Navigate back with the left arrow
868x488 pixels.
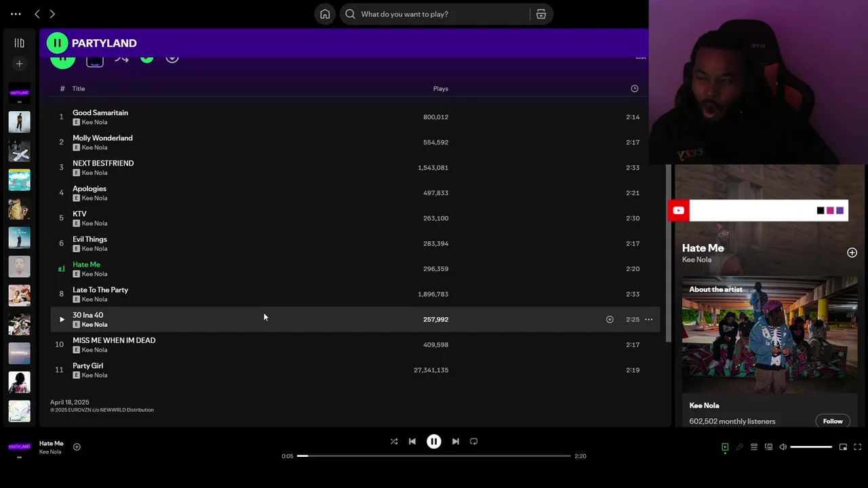37,14
